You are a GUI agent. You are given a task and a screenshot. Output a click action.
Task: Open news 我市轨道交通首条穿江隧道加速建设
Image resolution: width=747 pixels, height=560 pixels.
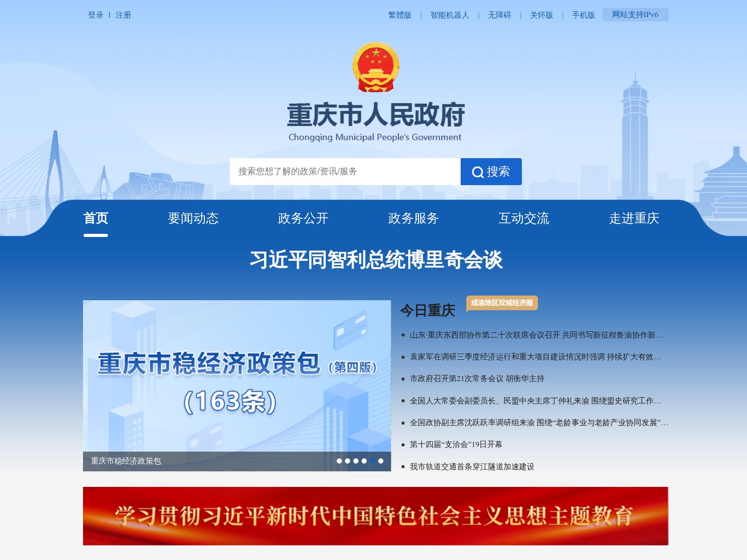472,467
